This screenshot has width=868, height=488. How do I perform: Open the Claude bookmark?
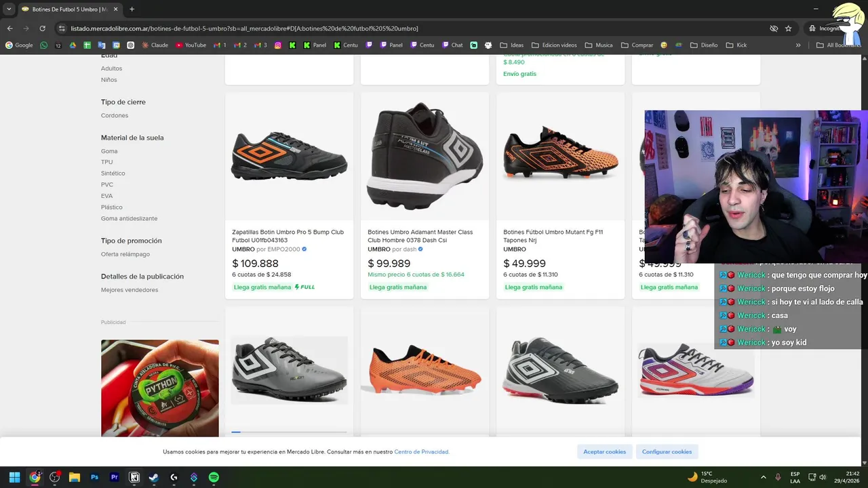(155, 45)
